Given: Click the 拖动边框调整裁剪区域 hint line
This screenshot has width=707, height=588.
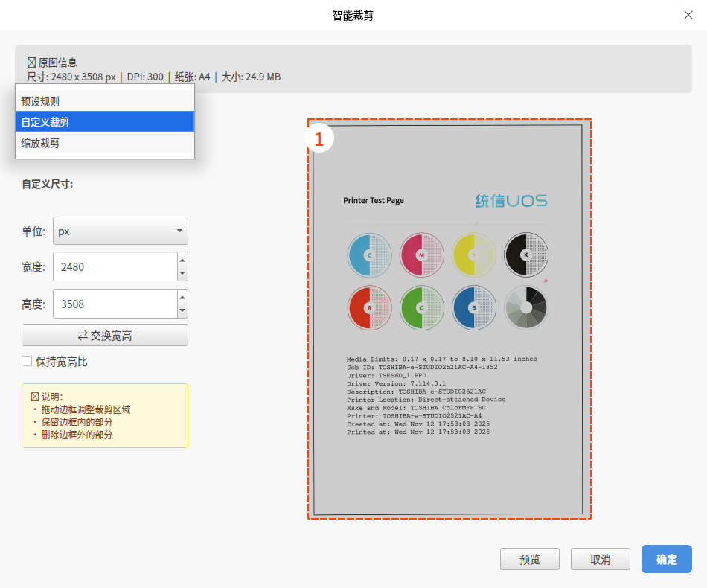Looking at the screenshot, I should pyautogui.click(x=86, y=409).
